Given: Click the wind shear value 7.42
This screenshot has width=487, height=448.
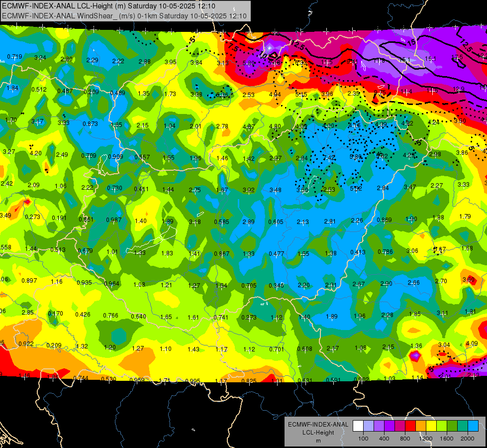Looking at the screenshot, I should 329,158.
